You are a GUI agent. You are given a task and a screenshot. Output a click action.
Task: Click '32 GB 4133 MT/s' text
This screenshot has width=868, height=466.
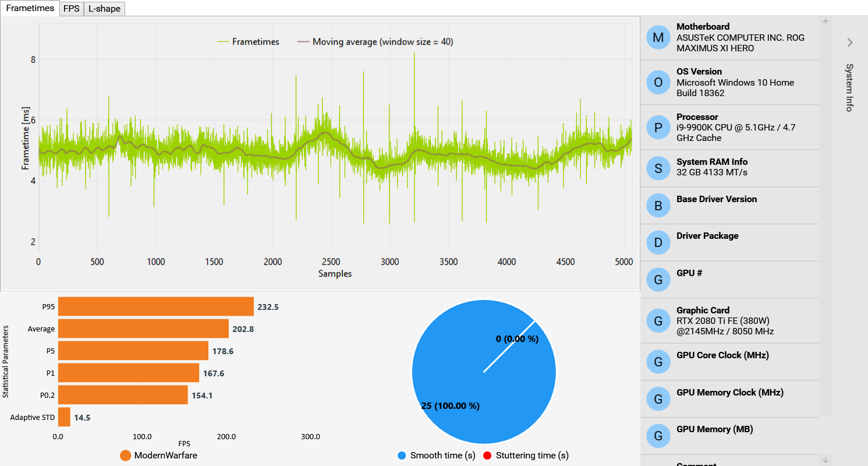point(712,172)
